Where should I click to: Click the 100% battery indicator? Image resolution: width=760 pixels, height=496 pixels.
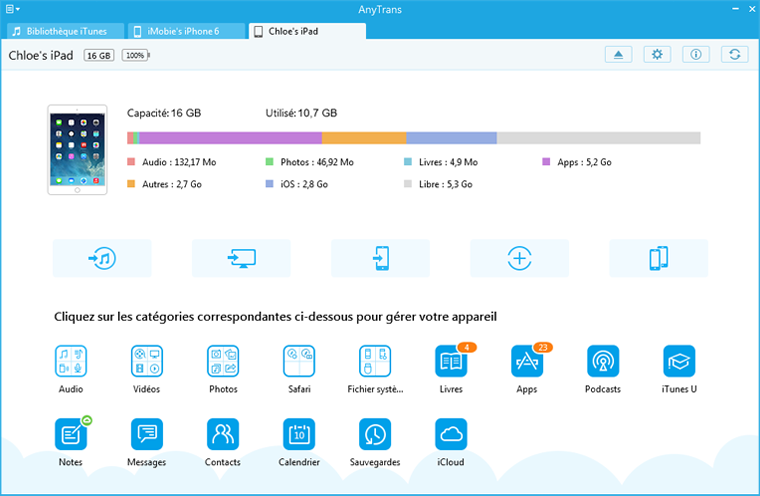pos(136,55)
